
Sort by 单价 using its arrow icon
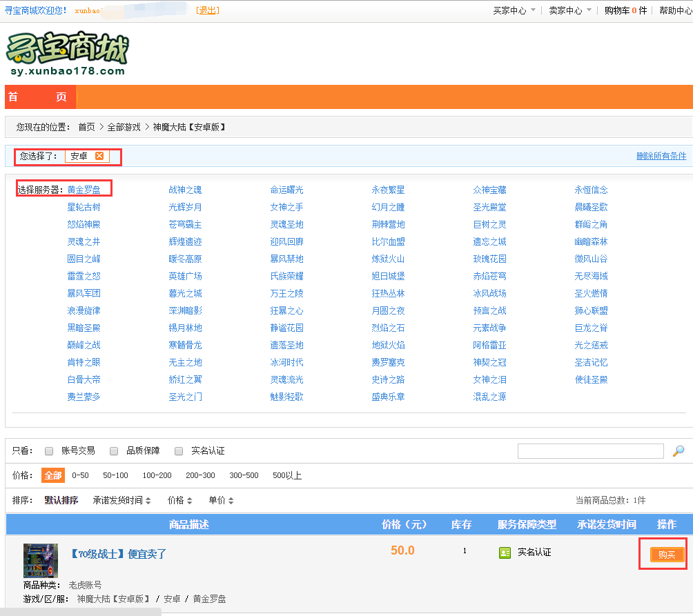[231, 501]
